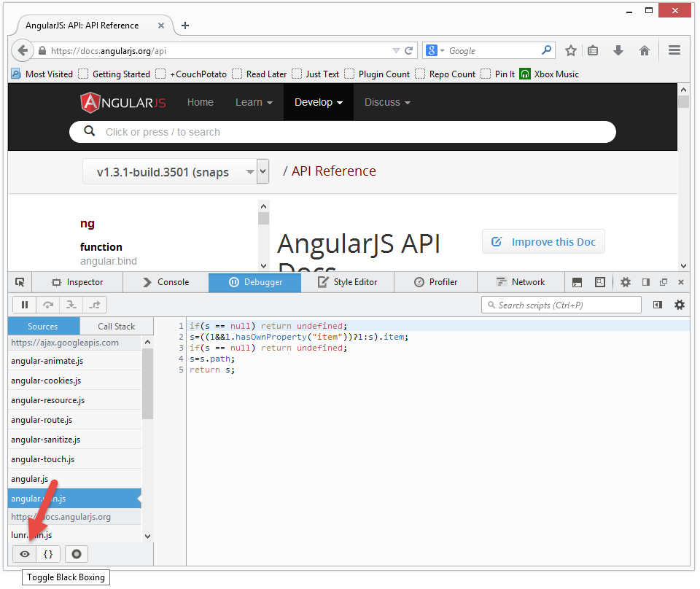Viewport: 700px width, 589px height.
Task: Open a new browser tab
Action: 184,26
